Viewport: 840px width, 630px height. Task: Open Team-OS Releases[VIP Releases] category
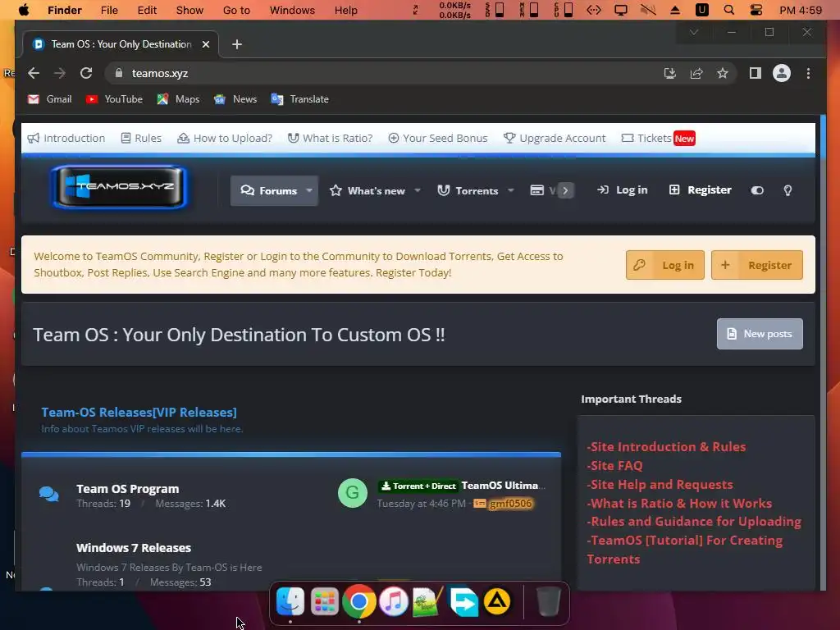tap(139, 413)
